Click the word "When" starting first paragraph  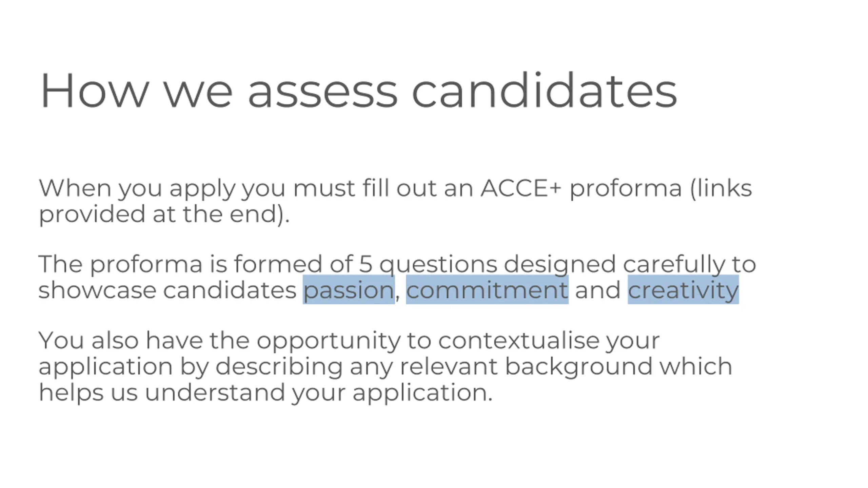click(75, 188)
